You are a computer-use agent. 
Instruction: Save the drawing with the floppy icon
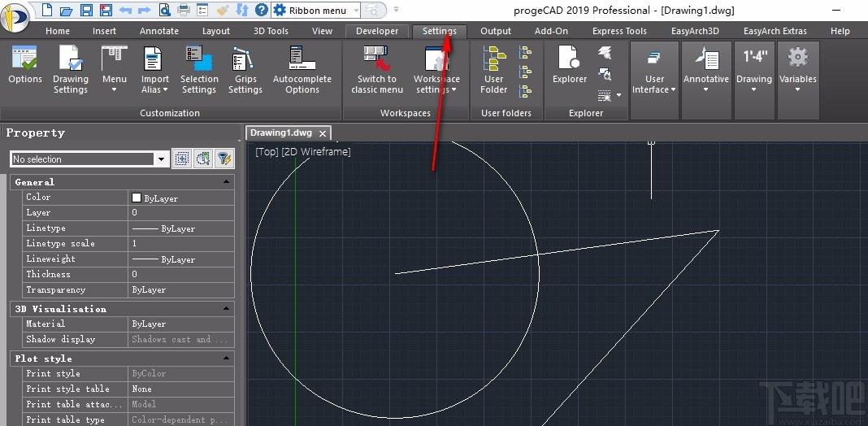click(x=86, y=10)
